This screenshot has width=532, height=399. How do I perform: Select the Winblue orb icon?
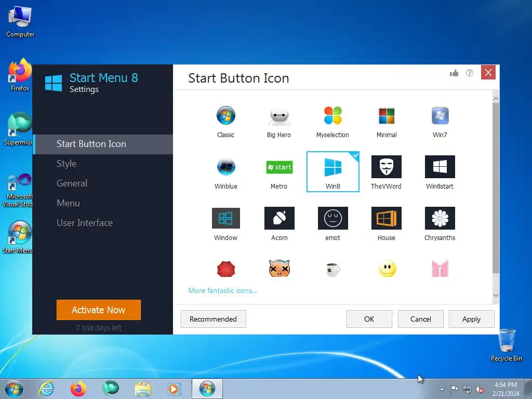coord(225,172)
